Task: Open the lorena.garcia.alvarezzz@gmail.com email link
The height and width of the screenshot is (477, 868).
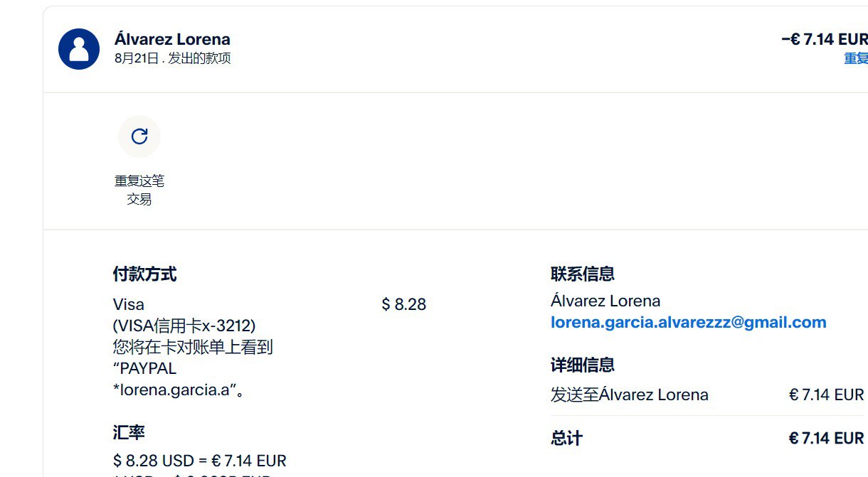Action: click(x=688, y=323)
